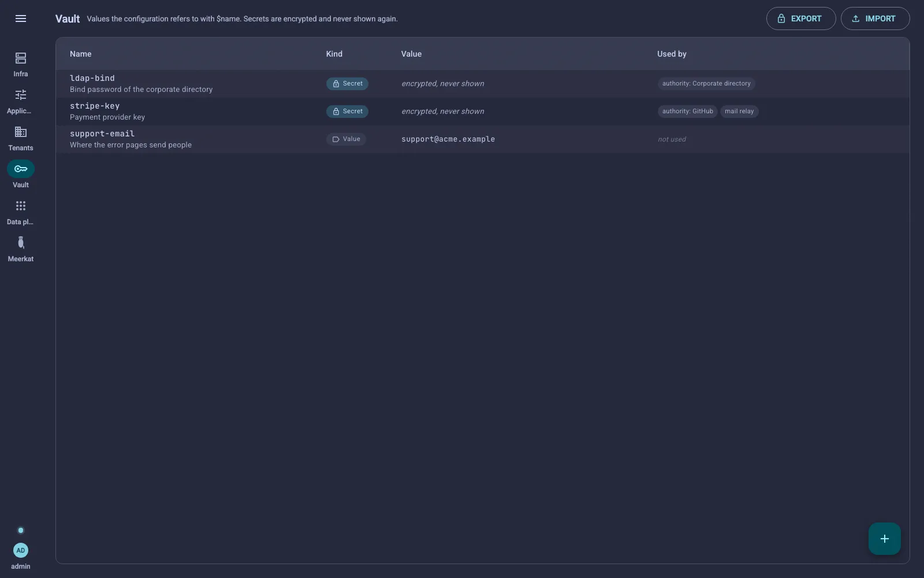Select the support-email entry name
This screenshot has height=578, width=924.
coord(102,134)
